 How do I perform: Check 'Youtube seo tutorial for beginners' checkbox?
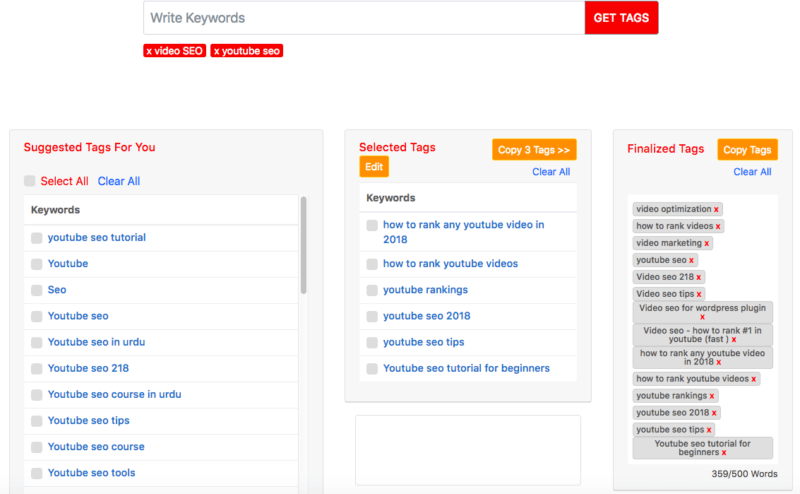pyautogui.click(x=372, y=368)
